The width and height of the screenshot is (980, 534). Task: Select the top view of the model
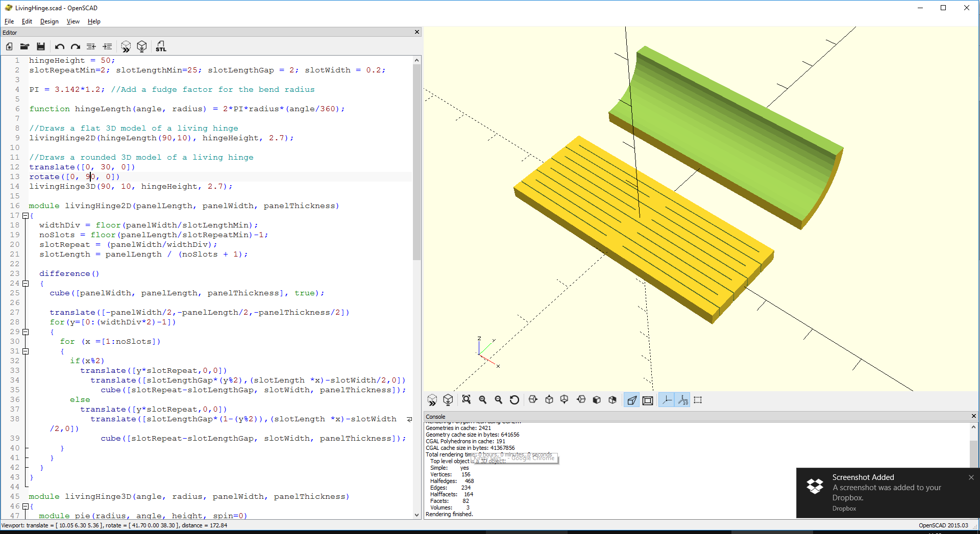(x=549, y=400)
